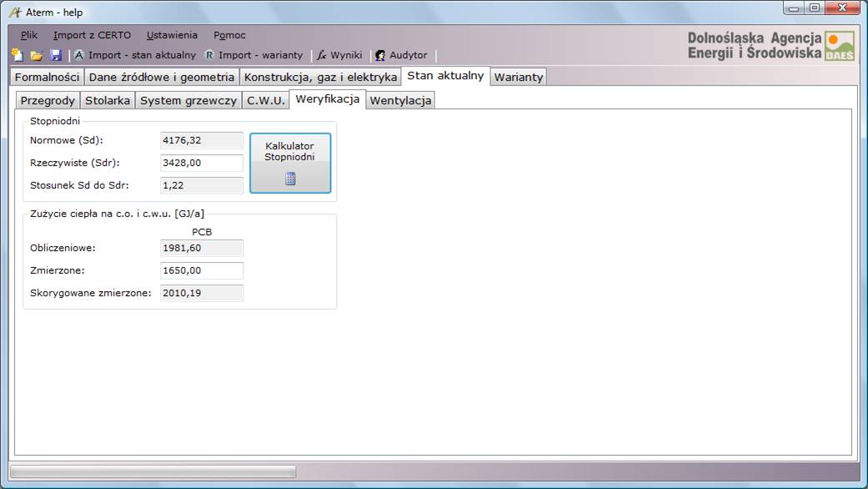
Task: Open Wyniki results from toolbar
Action: click(x=339, y=55)
